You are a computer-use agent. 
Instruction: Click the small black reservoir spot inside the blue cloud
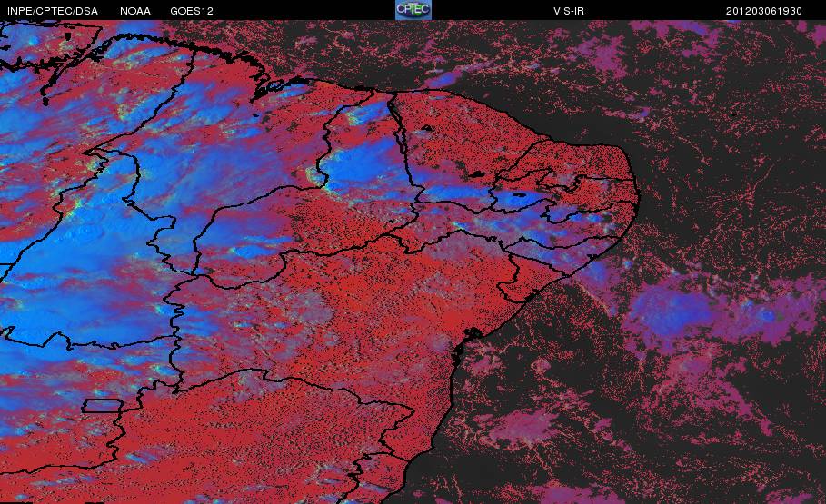point(519,196)
